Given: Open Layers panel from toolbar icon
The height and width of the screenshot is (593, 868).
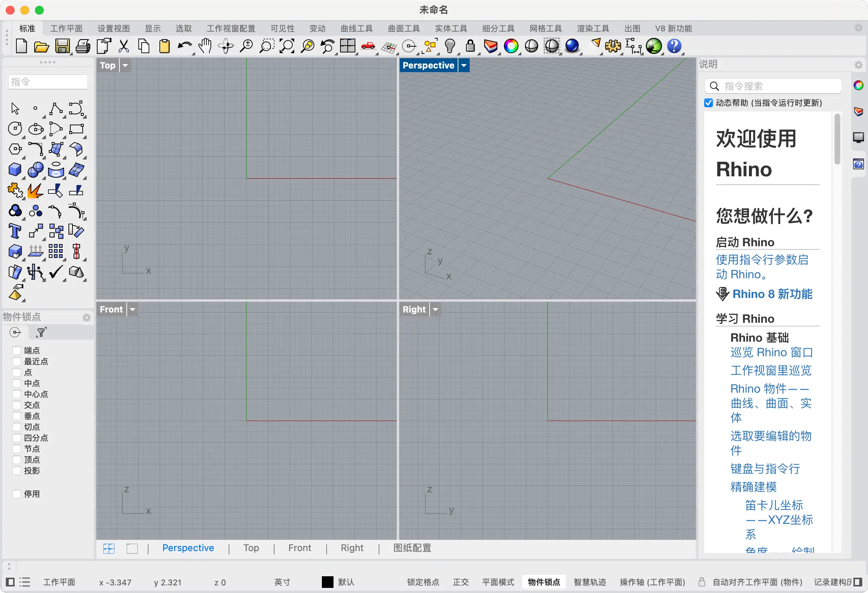Looking at the screenshot, I should tap(490, 46).
